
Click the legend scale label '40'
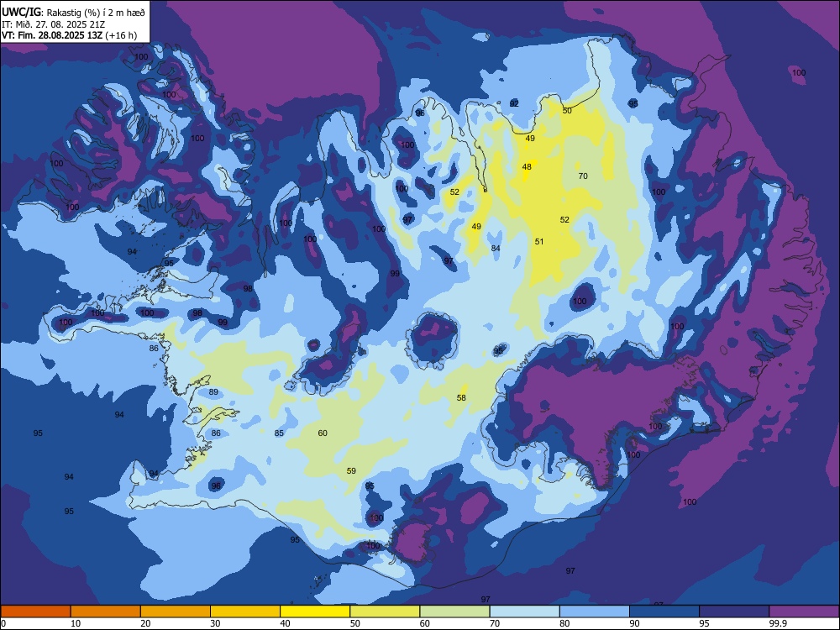click(x=285, y=623)
